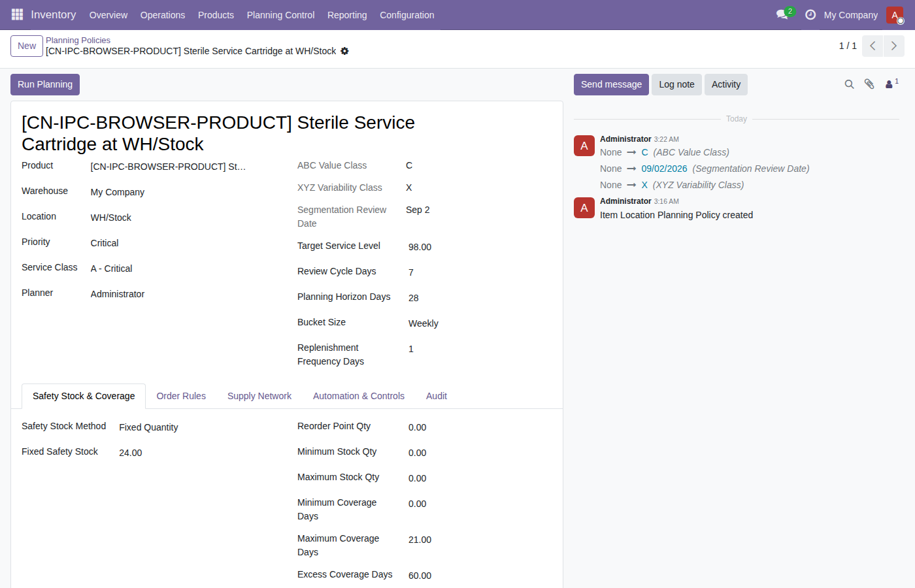Open the conversations messages icon

coord(782,14)
